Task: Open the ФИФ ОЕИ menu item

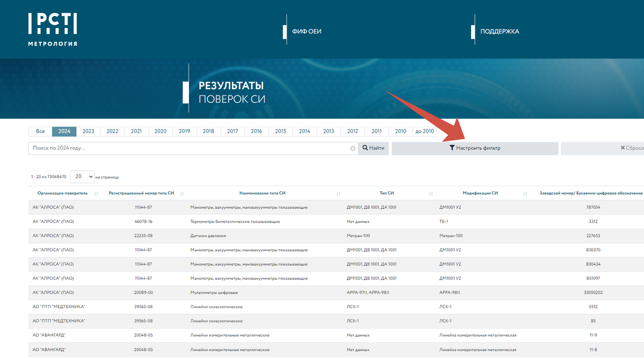Action: [x=306, y=31]
